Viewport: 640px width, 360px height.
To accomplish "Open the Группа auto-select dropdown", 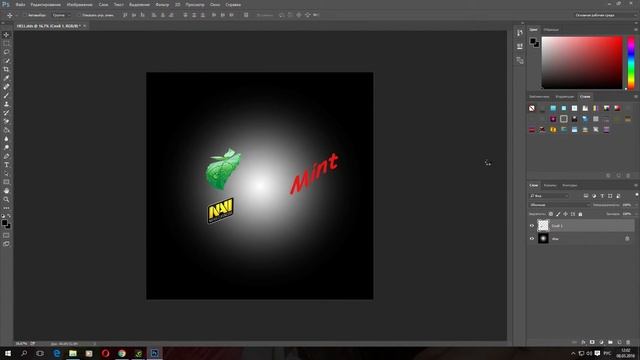I will pyautogui.click(x=61, y=15).
